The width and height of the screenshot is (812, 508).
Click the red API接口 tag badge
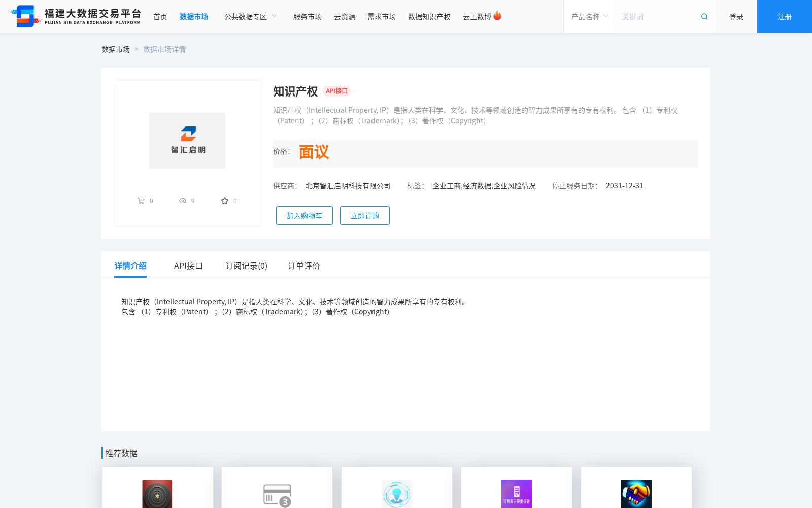336,91
